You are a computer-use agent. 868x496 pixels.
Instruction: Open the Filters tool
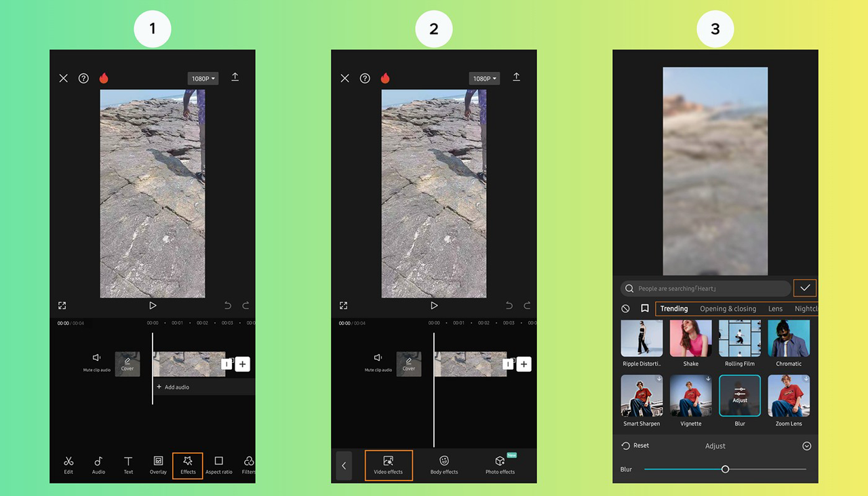coord(248,465)
